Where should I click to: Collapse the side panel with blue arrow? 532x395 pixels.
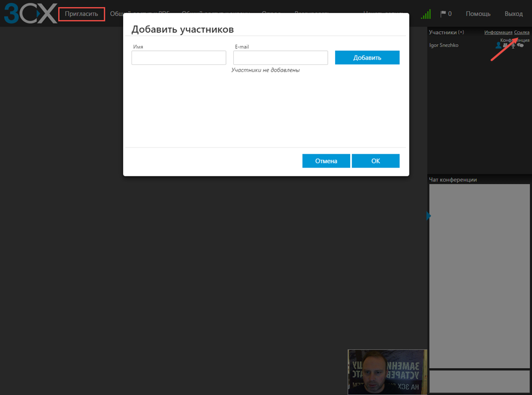(x=429, y=215)
